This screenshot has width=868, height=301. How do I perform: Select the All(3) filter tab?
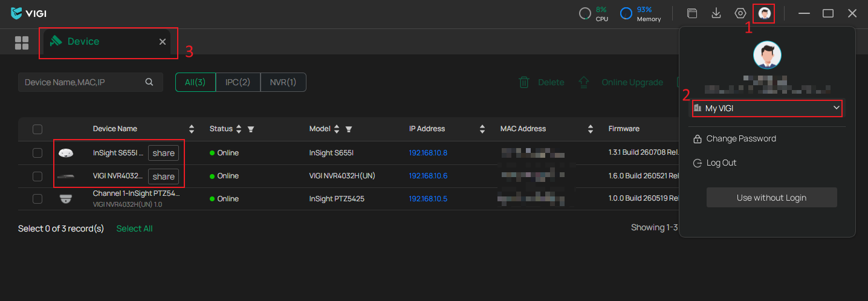click(195, 82)
